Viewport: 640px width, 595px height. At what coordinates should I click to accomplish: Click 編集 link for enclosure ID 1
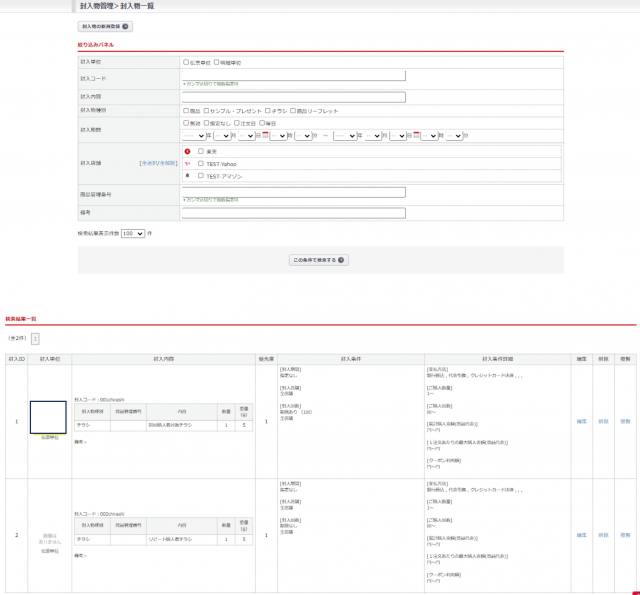[x=581, y=421]
